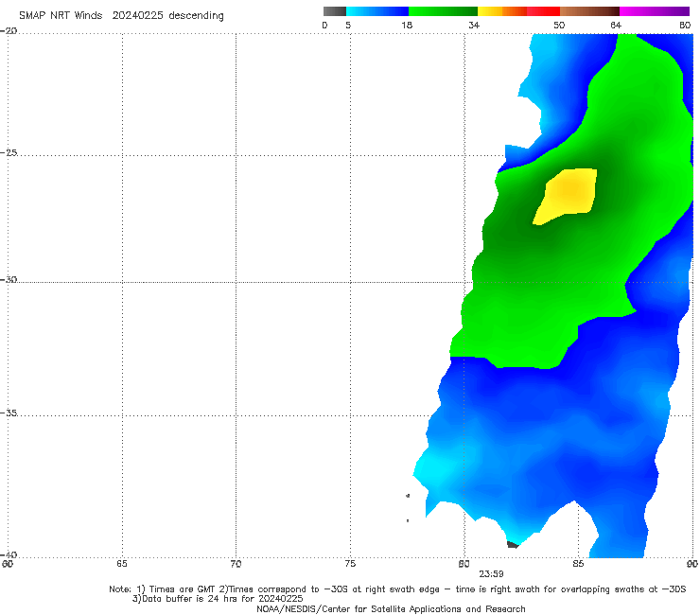Click the swath time label '23:59'
Screen dimensions: 700x615
click(492, 574)
